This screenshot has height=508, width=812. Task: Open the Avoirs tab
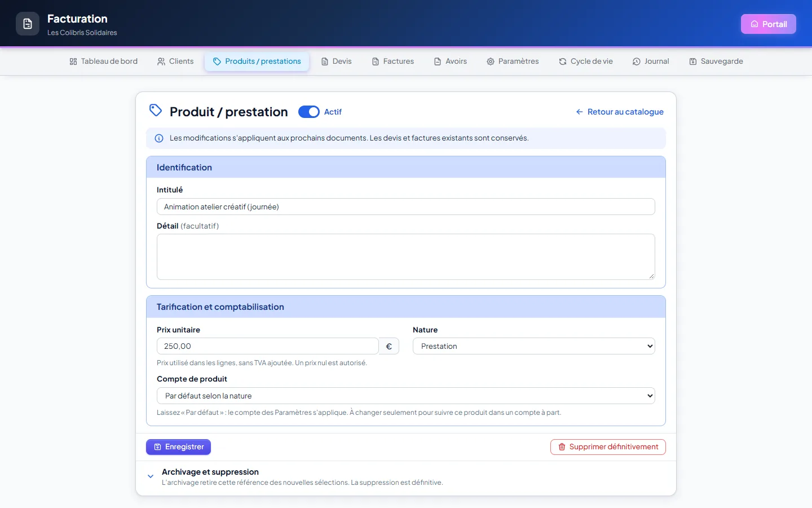pyautogui.click(x=451, y=62)
